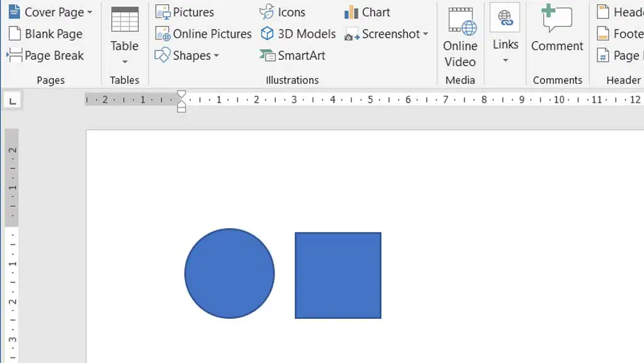Add 3D Models to the document
This screenshot has width=644, height=363.
coord(298,33)
